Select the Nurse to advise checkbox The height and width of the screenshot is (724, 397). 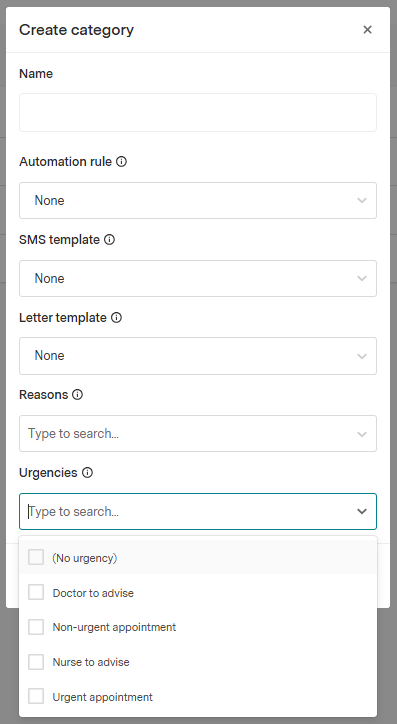coord(36,662)
